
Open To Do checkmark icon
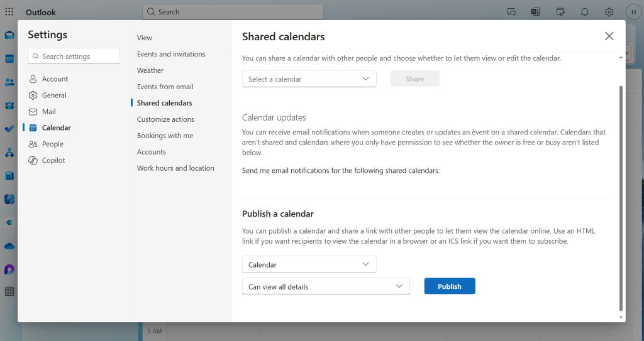click(x=9, y=129)
